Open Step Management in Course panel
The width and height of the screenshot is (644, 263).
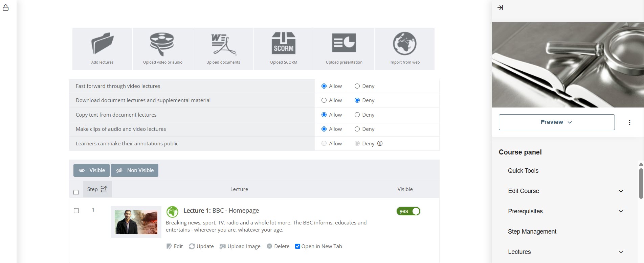(x=532, y=232)
